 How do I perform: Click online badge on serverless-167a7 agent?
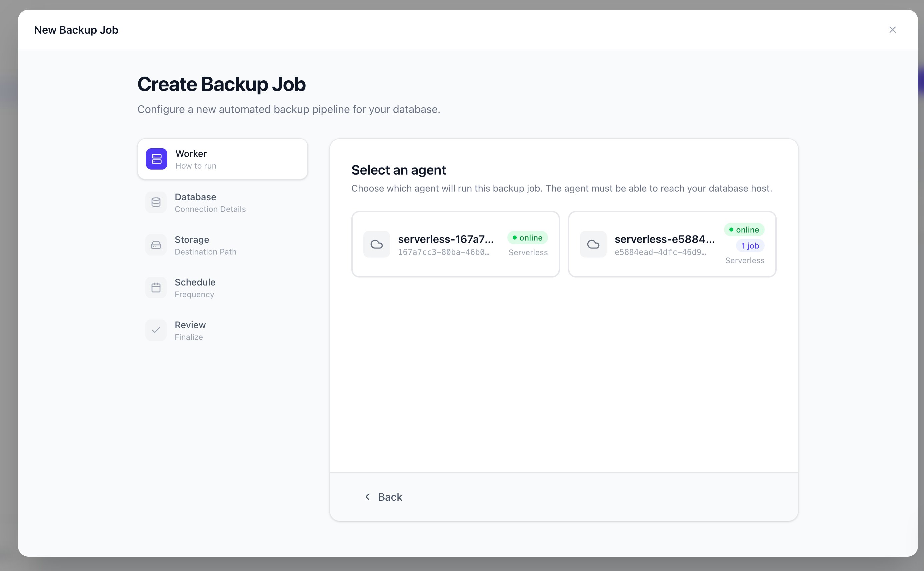click(527, 238)
